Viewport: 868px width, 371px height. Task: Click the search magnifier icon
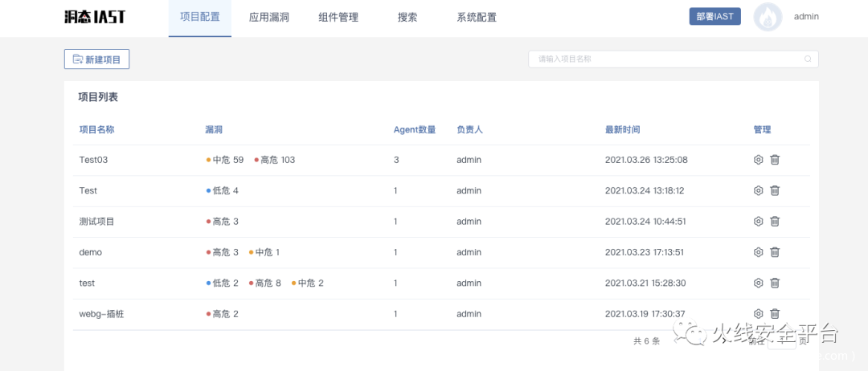[808, 59]
